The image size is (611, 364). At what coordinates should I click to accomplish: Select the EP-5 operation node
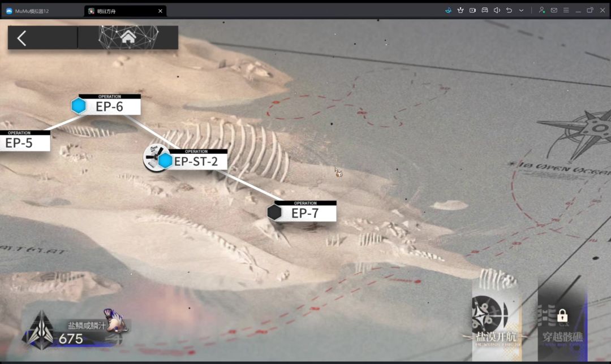tap(25, 141)
